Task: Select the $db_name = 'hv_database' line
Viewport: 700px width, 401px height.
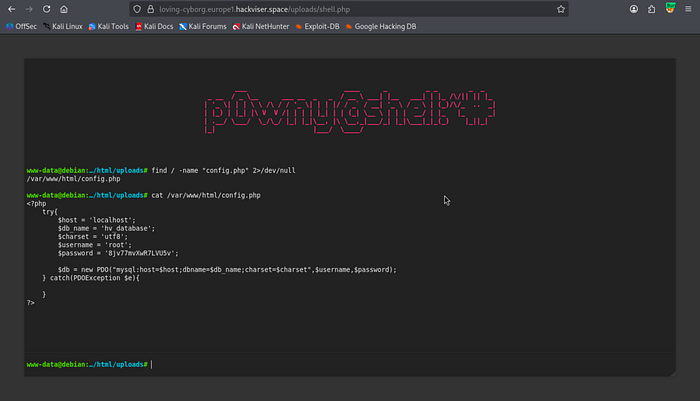Action: point(106,229)
